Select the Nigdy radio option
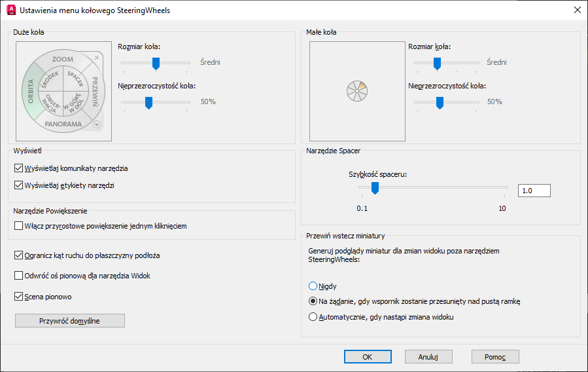Screen dimensions: 588x372 click(x=313, y=286)
